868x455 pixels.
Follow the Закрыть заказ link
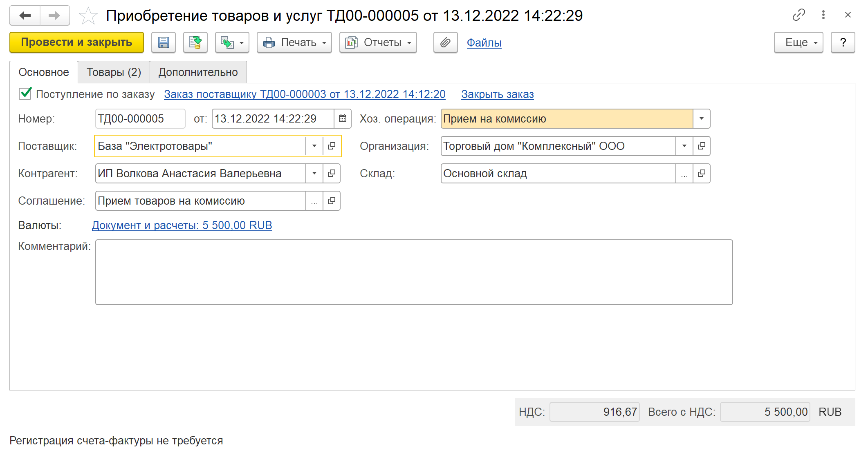[x=497, y=94]
